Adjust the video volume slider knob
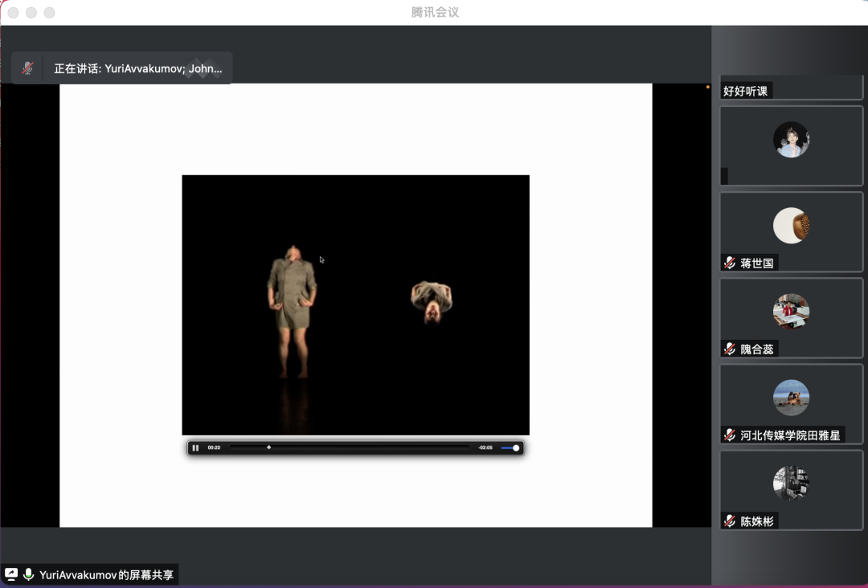The width and height of the screenshot is (868, 588). (x=516, y=447)
